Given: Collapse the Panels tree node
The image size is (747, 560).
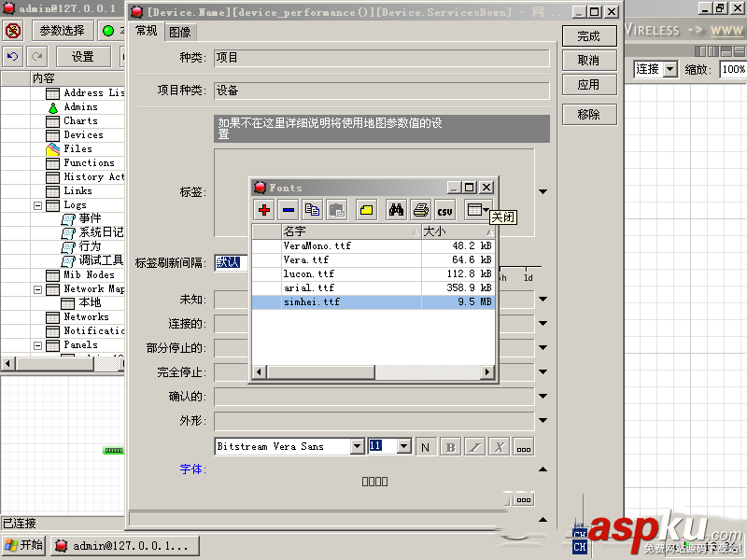Looking at the screenshot, I should (x=37, y=345).
